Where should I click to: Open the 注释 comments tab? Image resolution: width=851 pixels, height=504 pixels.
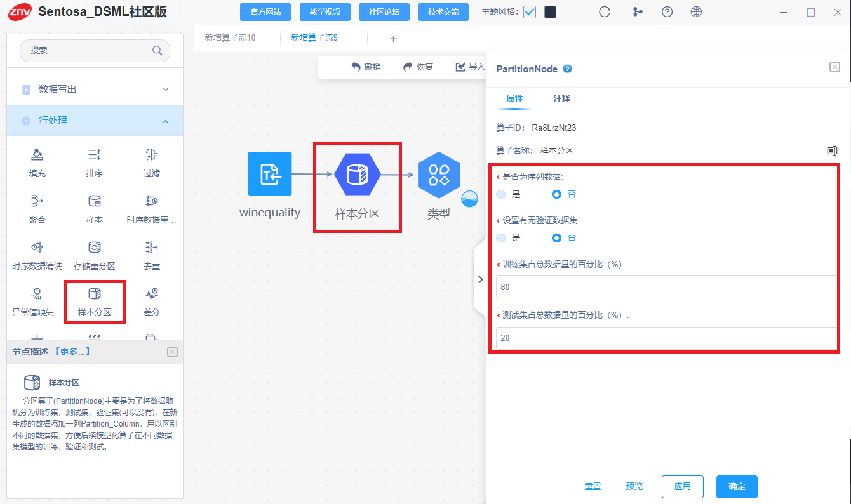(x=561, y=98)
